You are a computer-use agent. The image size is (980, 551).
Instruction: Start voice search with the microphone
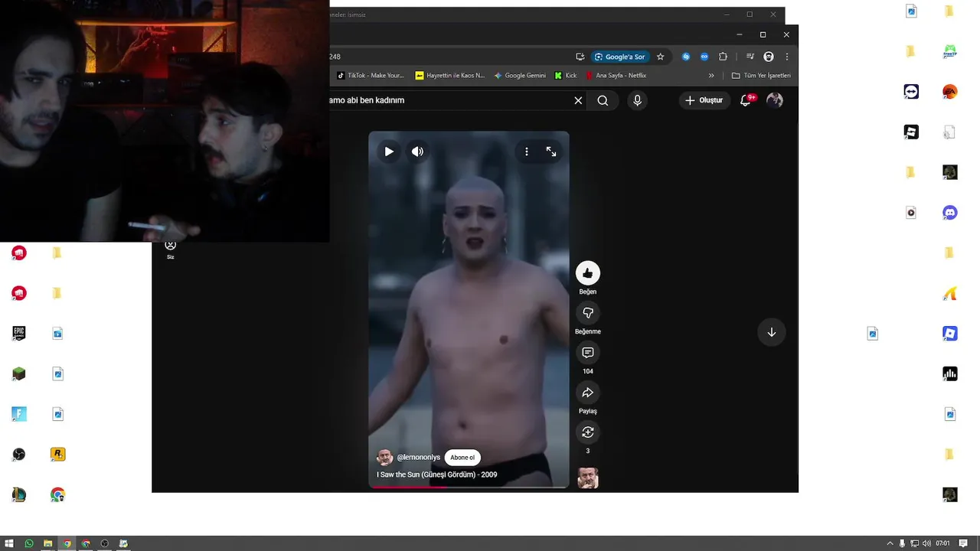pos(637,100)
